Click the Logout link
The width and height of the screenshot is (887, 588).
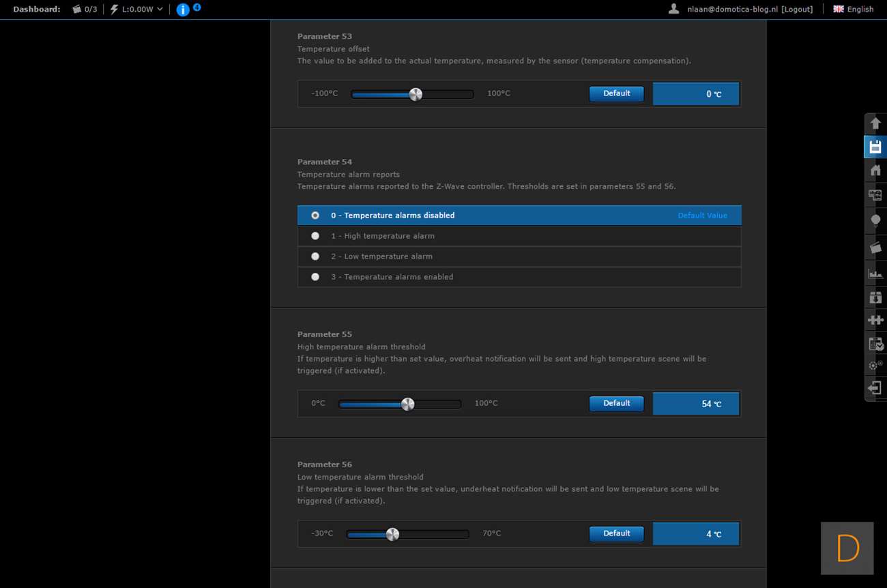tap(797, 10)
